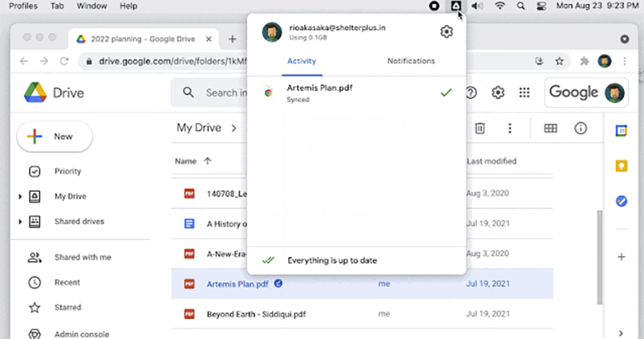Open Drive settings gear icon
Viewport: 644px width, 339px height.
click(x=497, y=93)
